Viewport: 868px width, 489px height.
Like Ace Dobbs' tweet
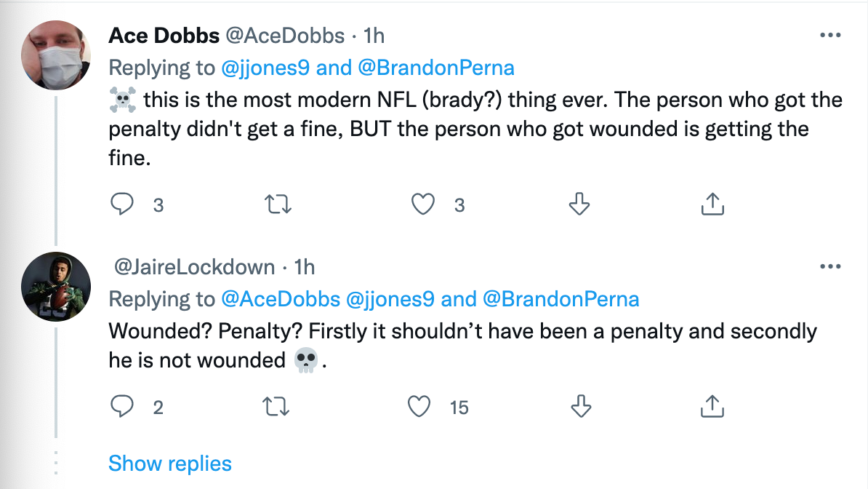(x=423, y=204)
